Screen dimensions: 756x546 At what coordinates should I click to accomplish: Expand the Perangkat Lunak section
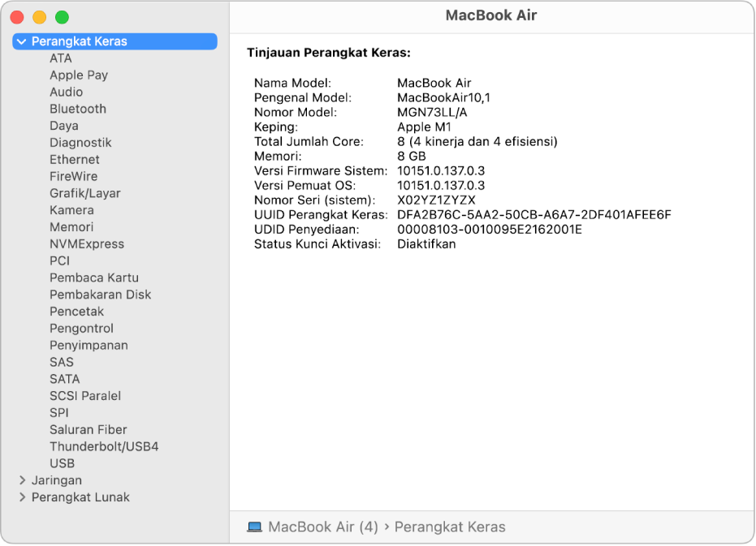tap(22, 498)
